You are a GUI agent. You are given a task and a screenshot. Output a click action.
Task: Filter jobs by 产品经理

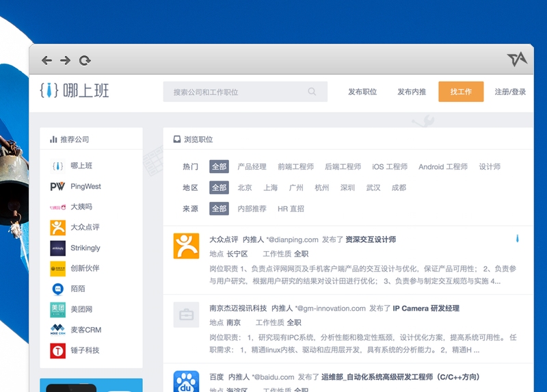pyautogui.click(x=252, y=167)
